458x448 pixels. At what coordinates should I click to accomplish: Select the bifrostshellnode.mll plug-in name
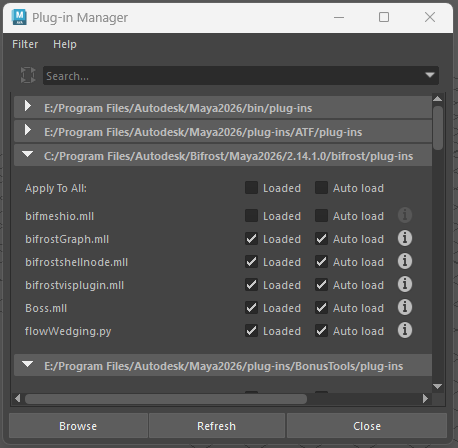tap(76, 262)
